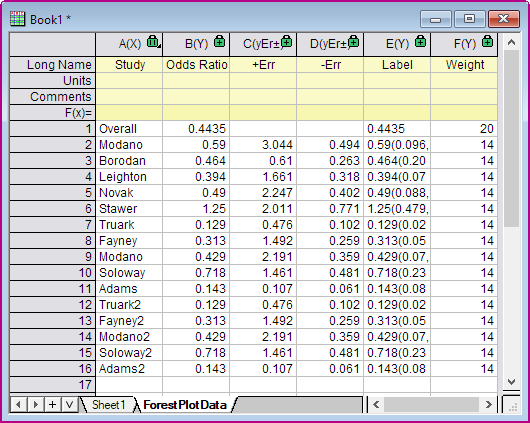Click the F(x)= row label
Image resolution: width=530 pixels, height=423 pixels.
click(52, 113)
